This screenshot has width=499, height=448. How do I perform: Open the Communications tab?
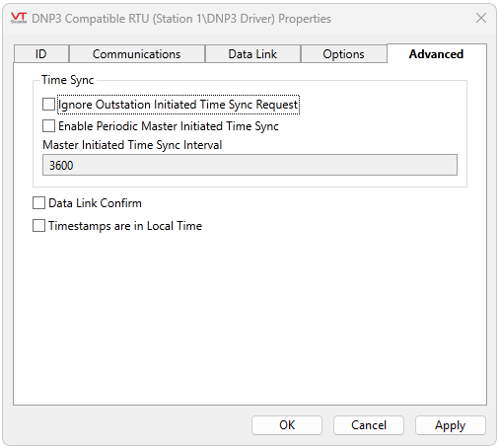(x=136, y=54)
